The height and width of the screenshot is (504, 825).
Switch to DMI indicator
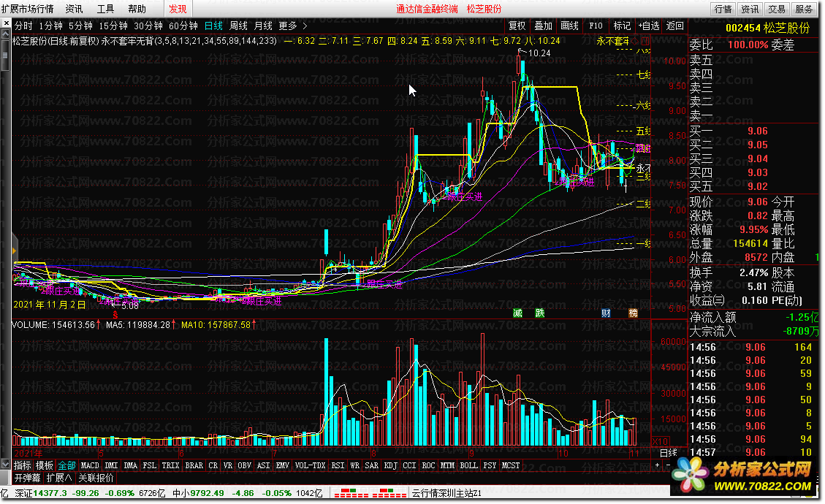click(x=112, y=465)
